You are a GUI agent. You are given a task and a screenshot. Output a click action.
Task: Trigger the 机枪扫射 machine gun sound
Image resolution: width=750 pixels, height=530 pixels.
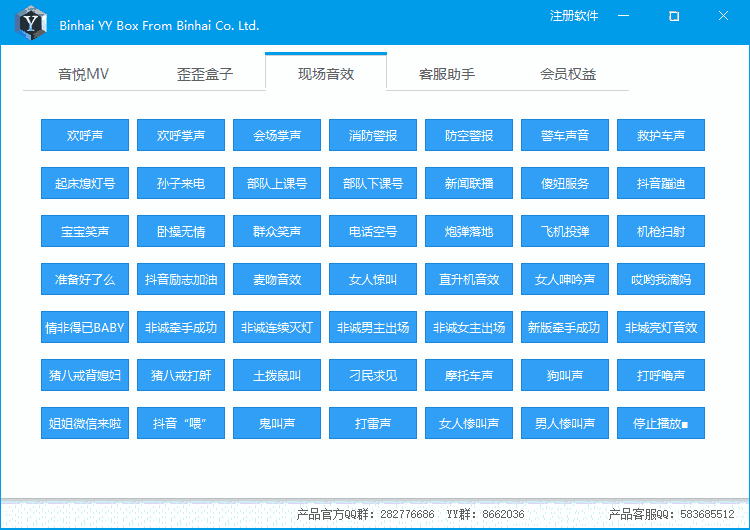(661, 231)
